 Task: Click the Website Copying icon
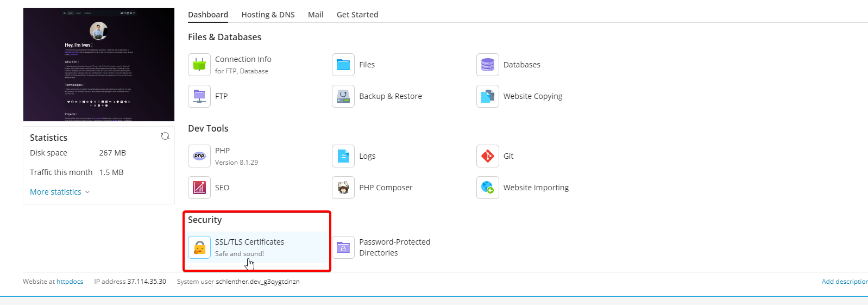click(487, 96)
